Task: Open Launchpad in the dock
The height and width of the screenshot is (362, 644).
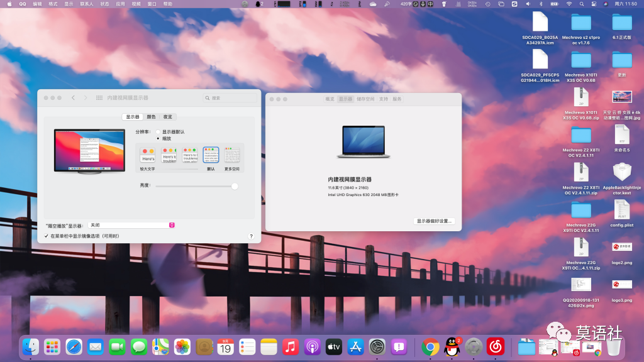Action: pos(52,347)
